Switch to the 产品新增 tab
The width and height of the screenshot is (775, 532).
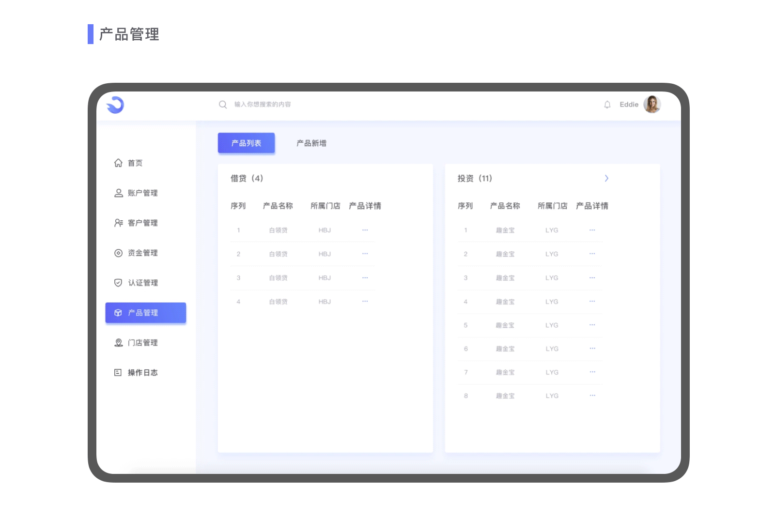pos(311,143)
